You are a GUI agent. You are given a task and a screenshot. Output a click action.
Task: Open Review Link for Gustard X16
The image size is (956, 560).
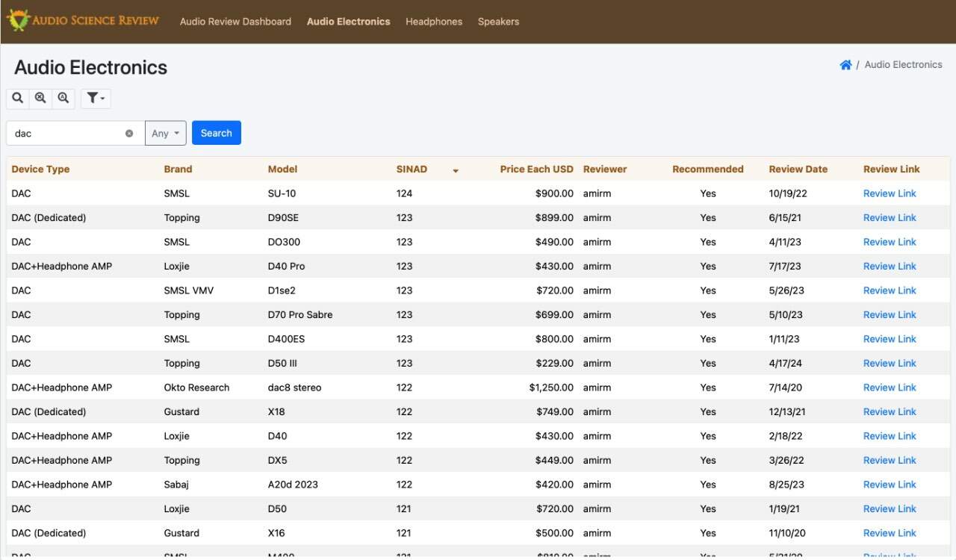(890, 533)
